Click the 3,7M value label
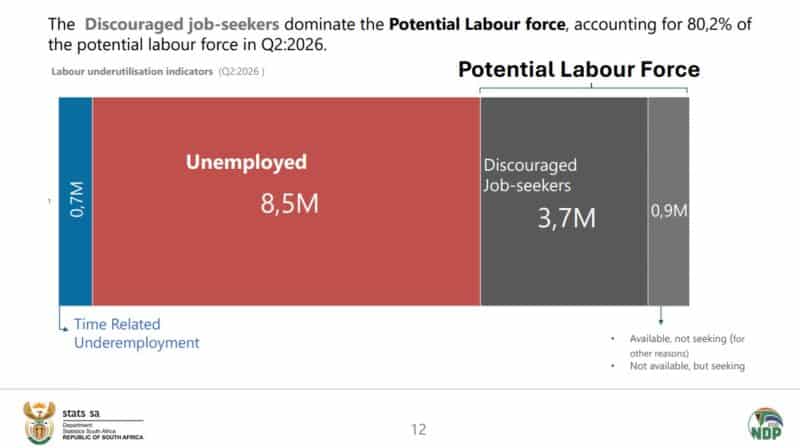Image resolution: width=800 pixels, height=448 pixels. coord(566,218)
